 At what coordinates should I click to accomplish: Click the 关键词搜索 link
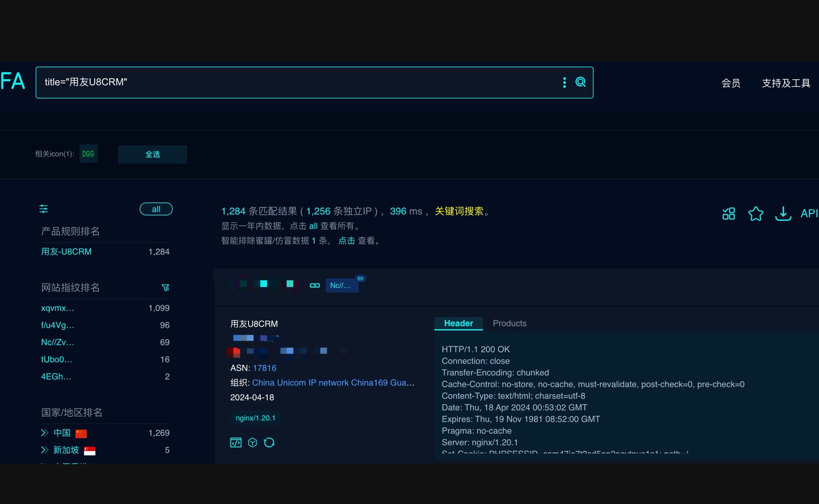click(460, 211)
